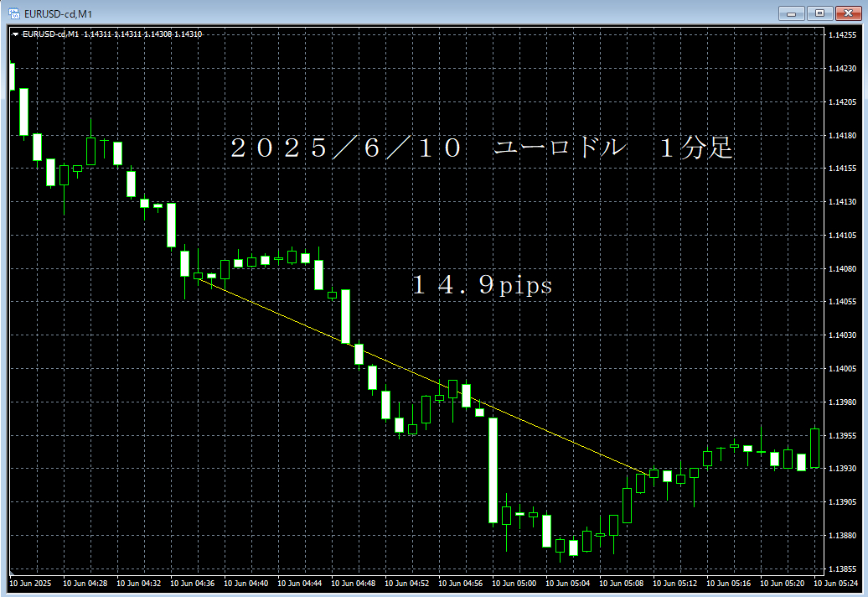Click the '14.9pips' text label
The width and height of the screenshot is (868, 597).
point(482,284)
